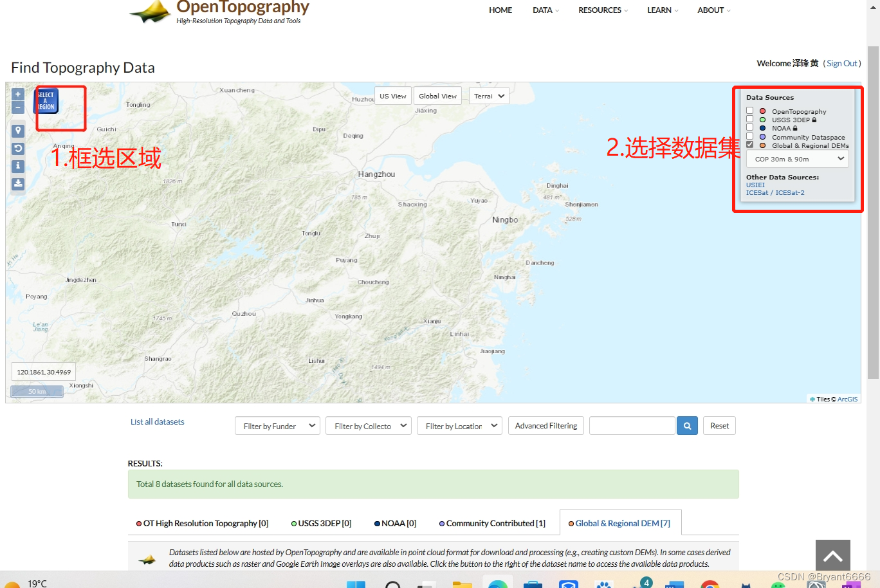Click the scroll-to-top arrow button
This screenshot has height=588, width=880.
[833, 556]
